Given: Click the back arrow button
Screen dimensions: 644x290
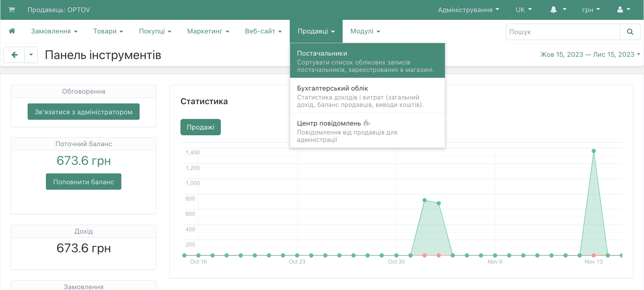Looking at the screenshot, I should 14,55.
